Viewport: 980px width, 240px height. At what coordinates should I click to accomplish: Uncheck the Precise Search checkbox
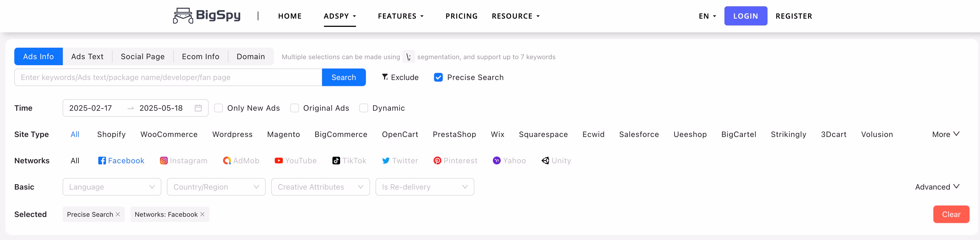[438, 78]
